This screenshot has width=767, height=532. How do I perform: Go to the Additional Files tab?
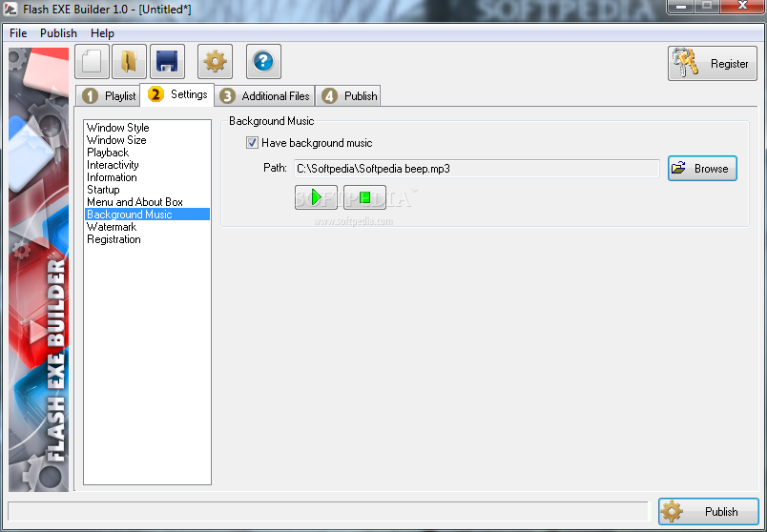(x=264, y=96)
